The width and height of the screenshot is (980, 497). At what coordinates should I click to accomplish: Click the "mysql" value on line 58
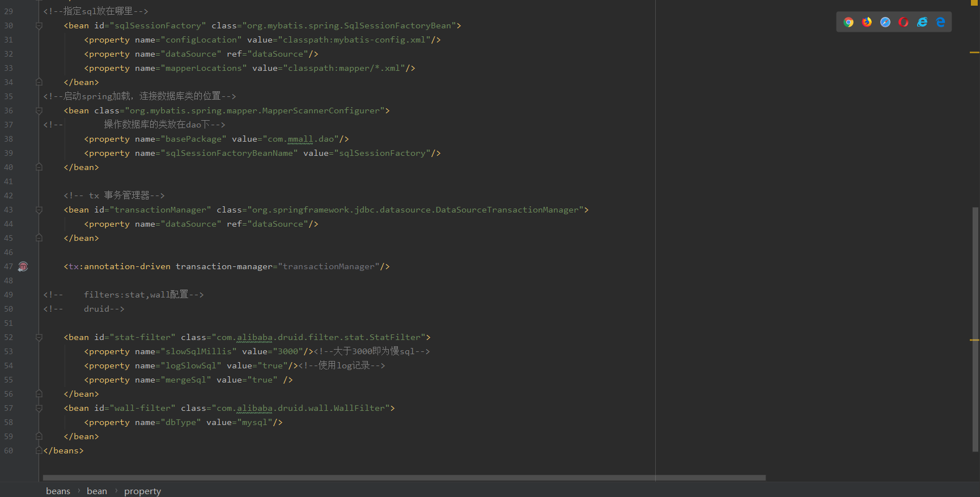point(254,422)
